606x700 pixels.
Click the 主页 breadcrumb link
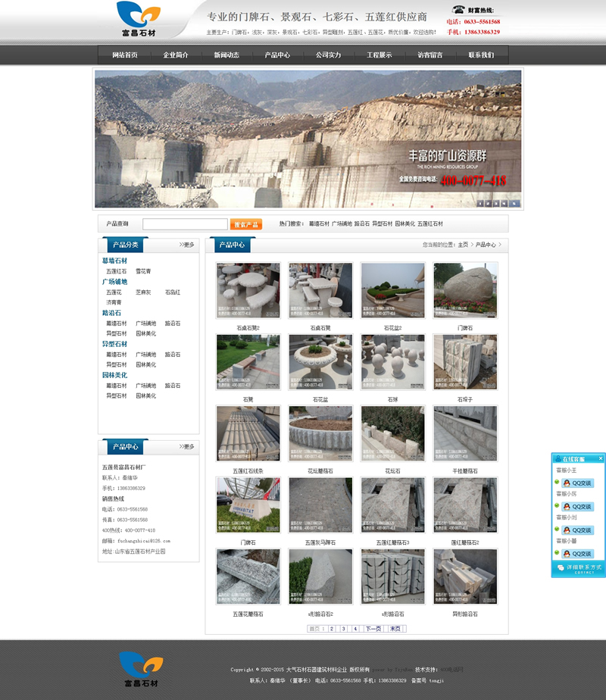[x=463, y=245]
